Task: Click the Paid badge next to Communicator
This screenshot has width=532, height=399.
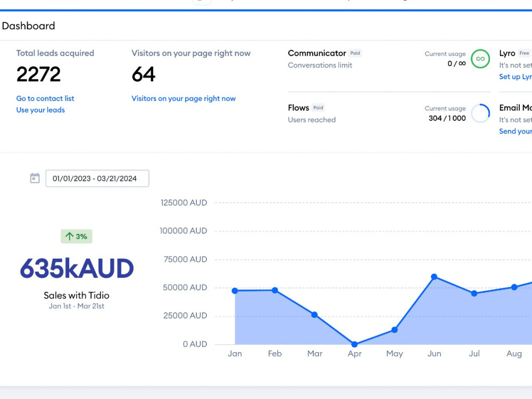Action: click(x=355, y=53)
